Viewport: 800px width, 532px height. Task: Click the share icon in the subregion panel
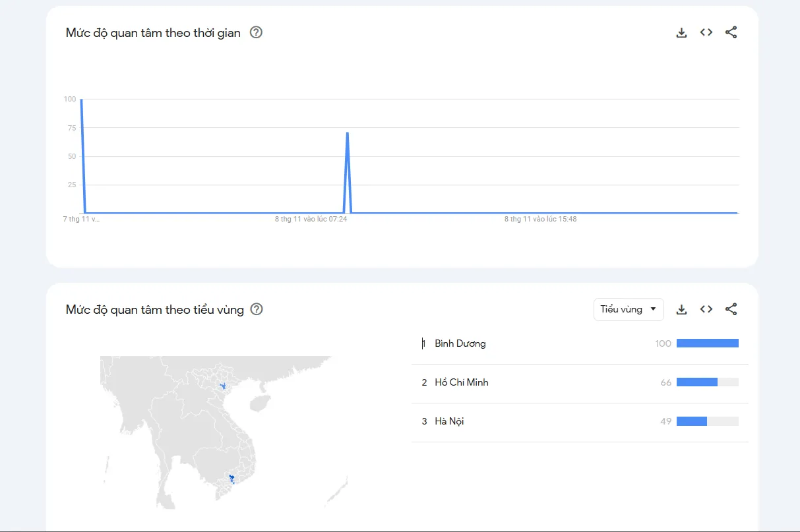(x=731, y=309)
